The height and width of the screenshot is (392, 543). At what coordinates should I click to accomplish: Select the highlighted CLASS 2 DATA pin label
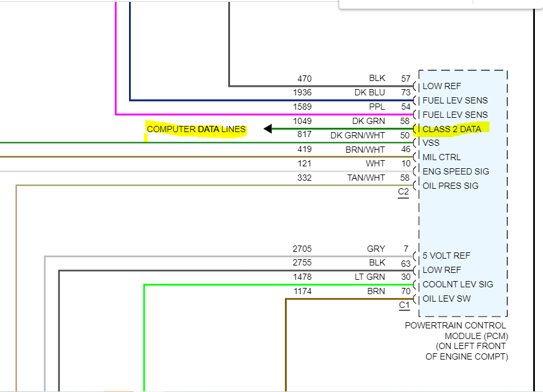(451, 129)
